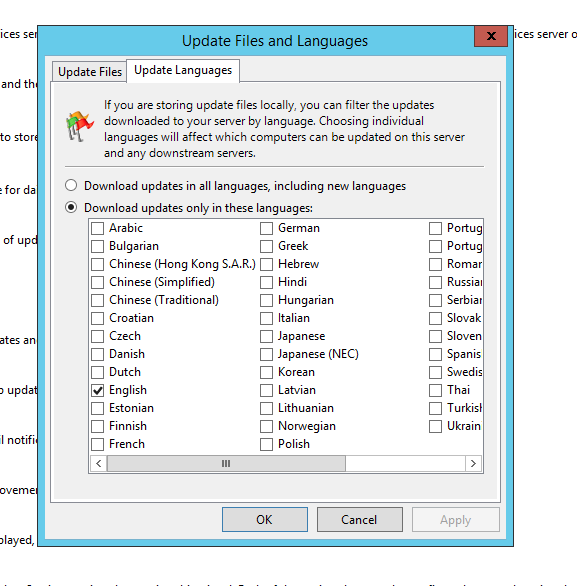Tick the Japanese (NEC) checkbox
Image resolution: width=577 pixels, height=586 pixels.
[x=266, y=354]
